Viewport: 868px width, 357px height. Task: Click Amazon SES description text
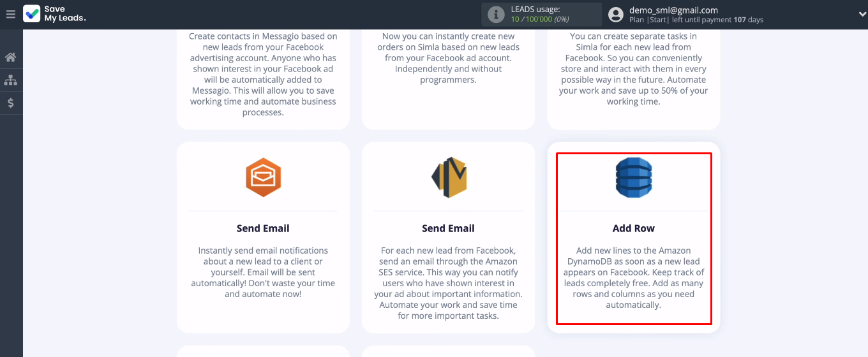pyautogui.click(x=449, y=283)
